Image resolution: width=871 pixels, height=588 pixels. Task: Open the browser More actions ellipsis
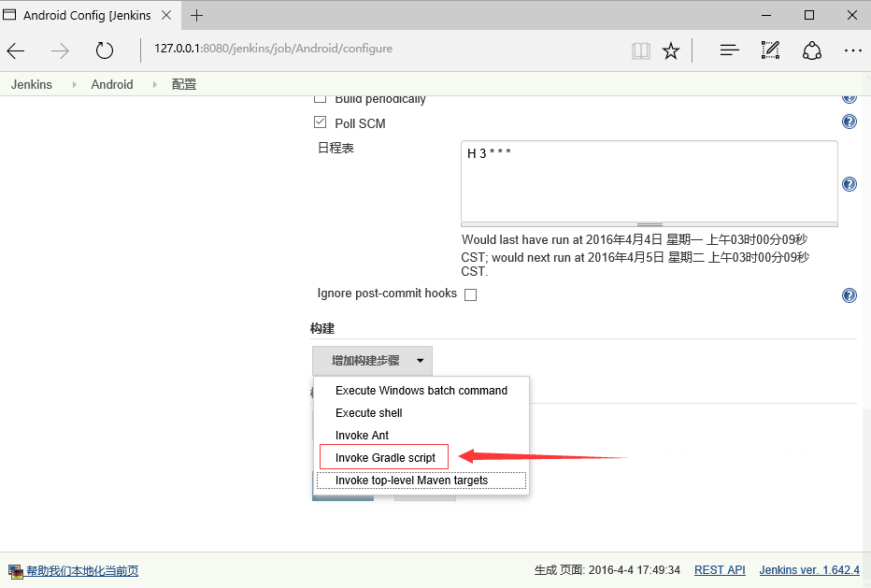pyautogui.click(x=852, y=50)
